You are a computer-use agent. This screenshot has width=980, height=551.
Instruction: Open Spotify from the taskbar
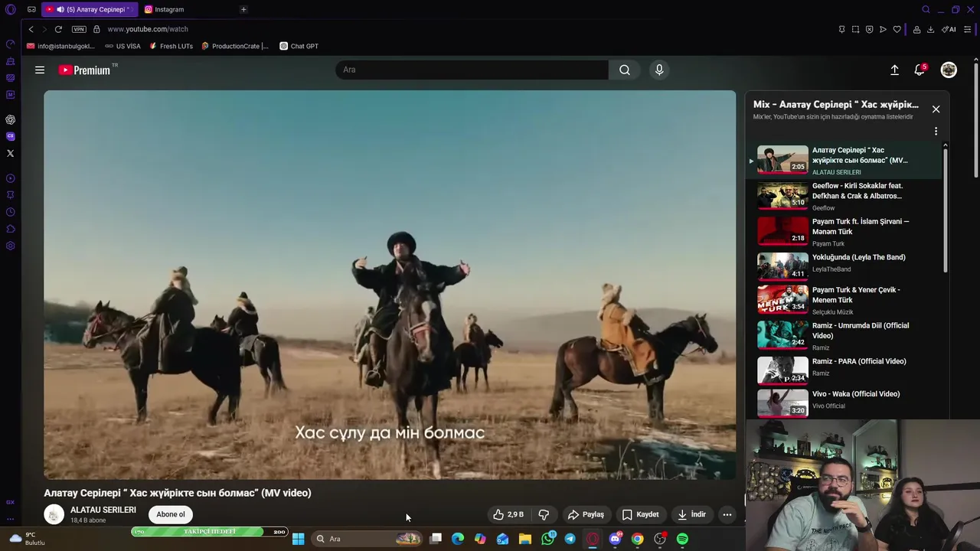(x=682, y=539)
